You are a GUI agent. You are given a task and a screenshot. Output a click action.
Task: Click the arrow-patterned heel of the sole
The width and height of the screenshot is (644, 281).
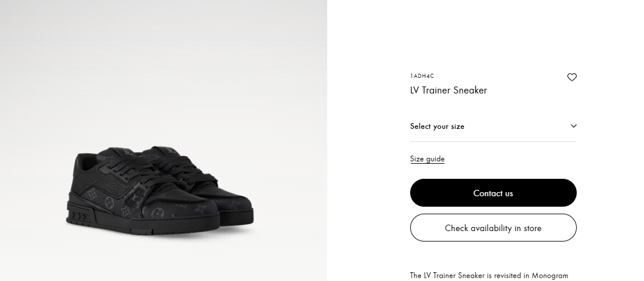78,217
